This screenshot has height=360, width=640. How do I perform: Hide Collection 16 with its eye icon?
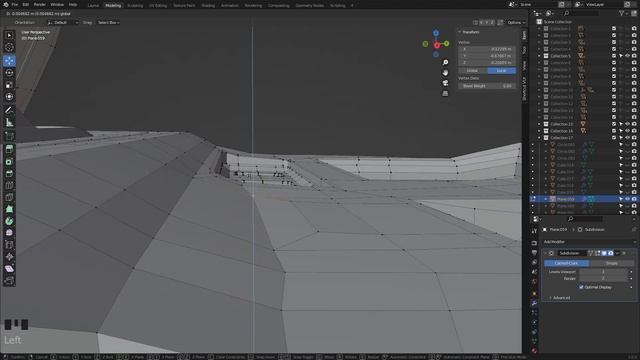pos(627,131)
